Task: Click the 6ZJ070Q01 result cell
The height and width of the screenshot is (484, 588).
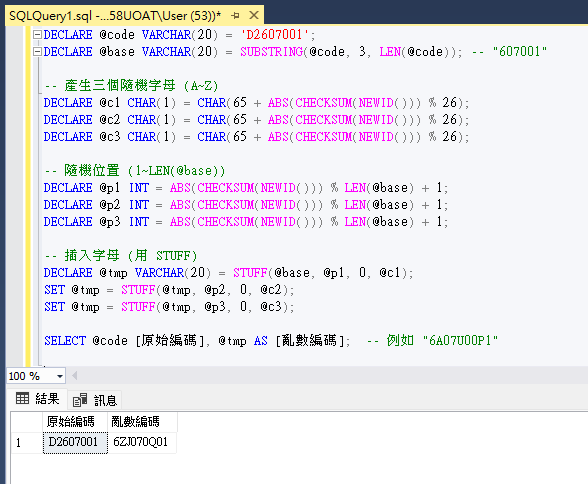Action: pyautogui.click(x=142, y=442)
